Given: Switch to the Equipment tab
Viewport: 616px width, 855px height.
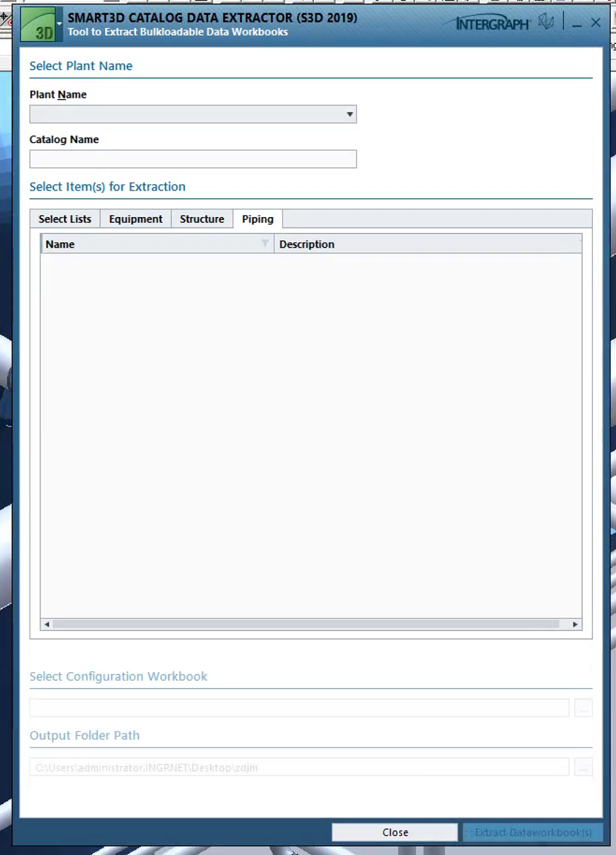Looking at the screenshot, I should (135, 218).
